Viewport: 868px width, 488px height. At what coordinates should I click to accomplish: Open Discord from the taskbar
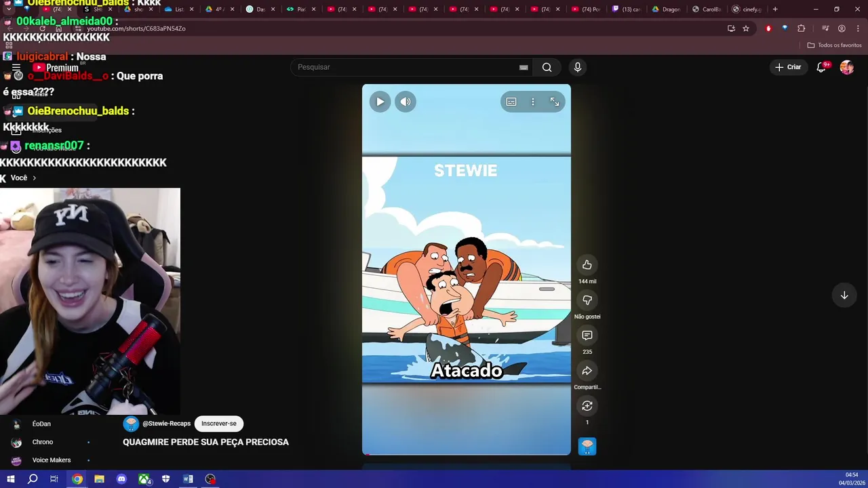coord(121,479)
